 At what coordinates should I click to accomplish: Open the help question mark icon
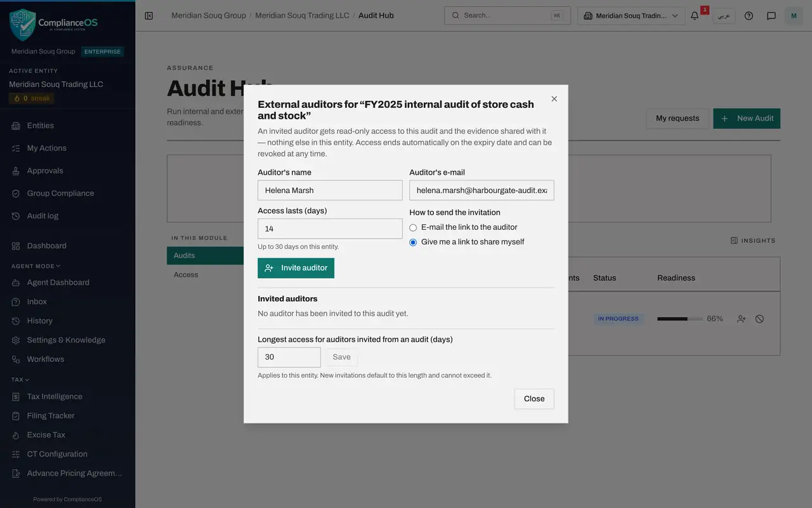749,16
